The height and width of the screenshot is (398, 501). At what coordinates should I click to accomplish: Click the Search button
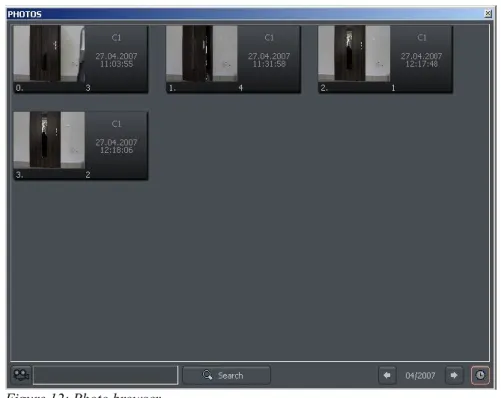[x=227, y=375]
